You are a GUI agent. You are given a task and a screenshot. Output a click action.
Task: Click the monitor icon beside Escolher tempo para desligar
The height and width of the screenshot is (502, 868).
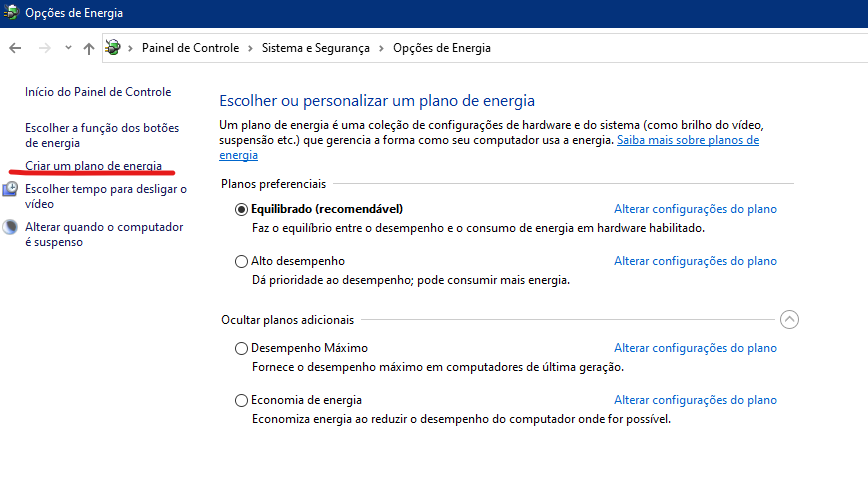(x=10, y=189)
